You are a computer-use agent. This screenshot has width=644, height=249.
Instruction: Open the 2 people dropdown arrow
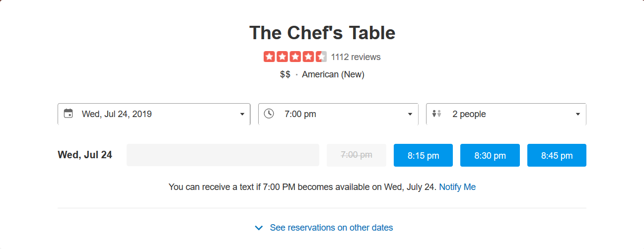tap(578, 114)
